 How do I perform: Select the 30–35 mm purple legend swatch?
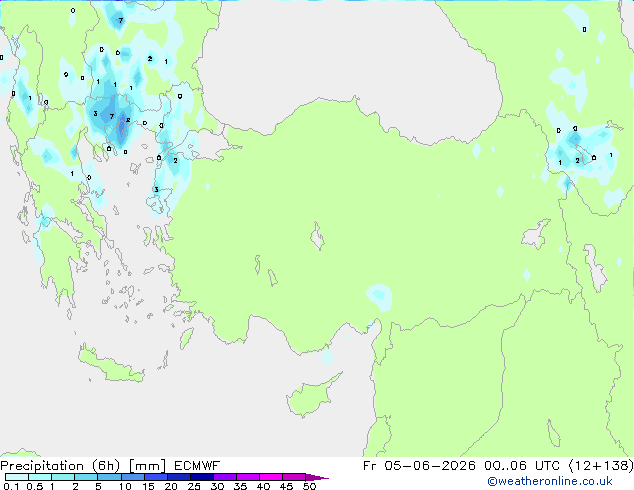click(x=224, y=477)
